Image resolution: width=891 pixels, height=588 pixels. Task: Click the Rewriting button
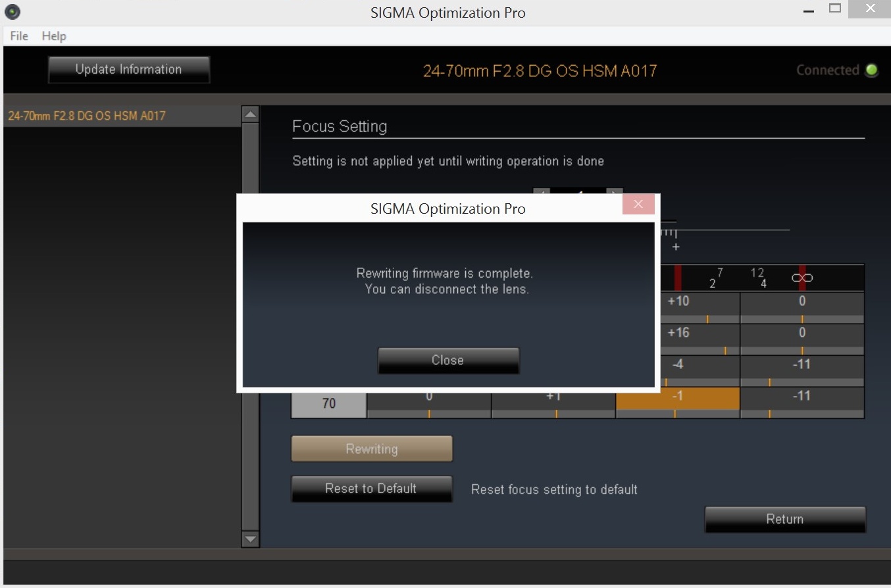point(372,449)
